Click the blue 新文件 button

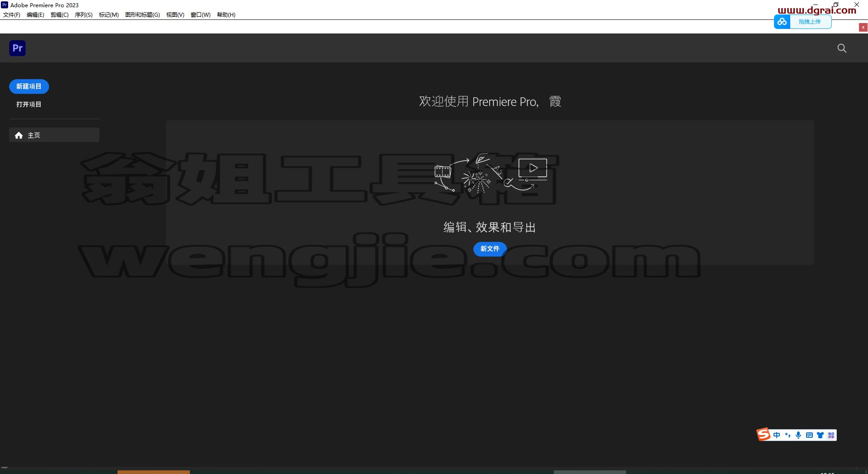[x=490, y=249]
